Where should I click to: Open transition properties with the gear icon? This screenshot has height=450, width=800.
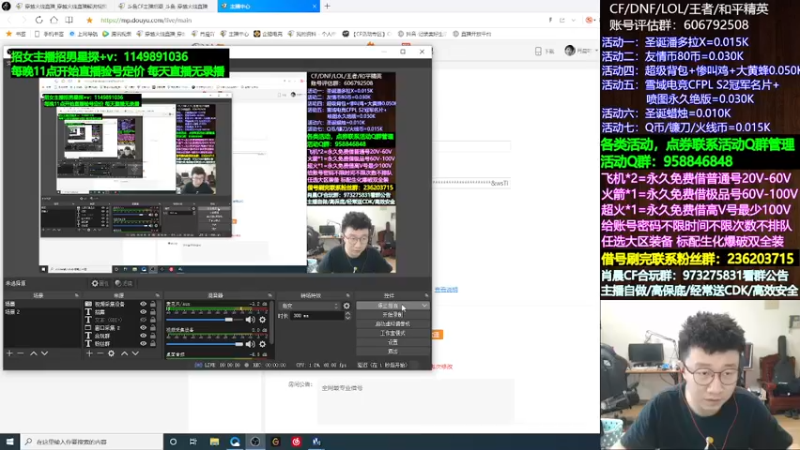click(346, 306)
